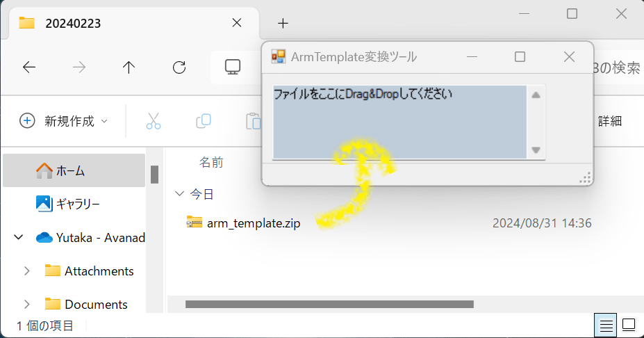Open the 新規作成 dropdown
The width and height of the screenshot is (644, 338).
pyautogui.click(x=64, y=121)
